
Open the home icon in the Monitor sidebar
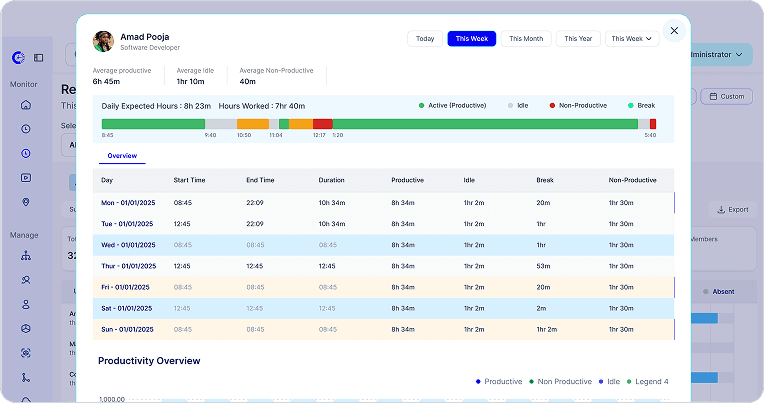tap(26, 105)
